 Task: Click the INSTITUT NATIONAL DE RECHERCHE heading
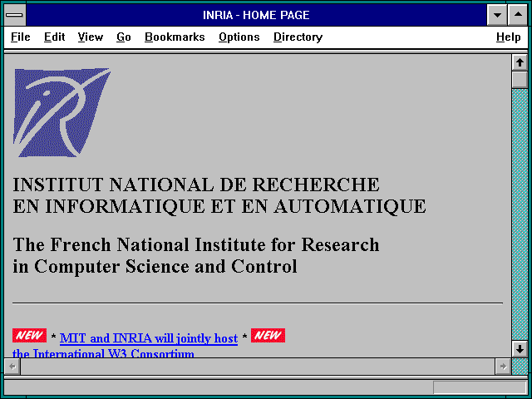coord(196,185)
